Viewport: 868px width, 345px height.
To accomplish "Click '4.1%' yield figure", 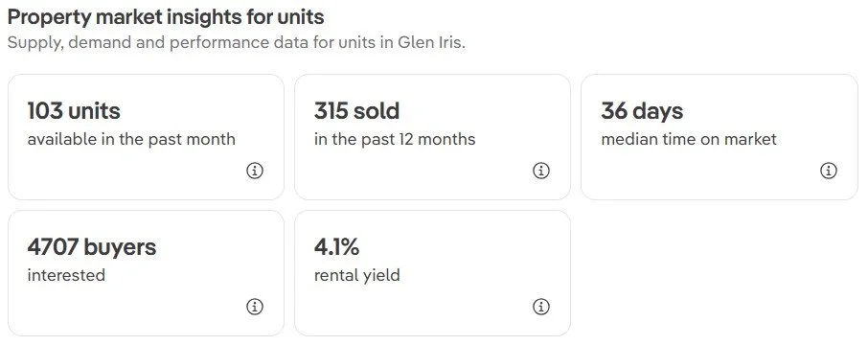I will point(336,247).
